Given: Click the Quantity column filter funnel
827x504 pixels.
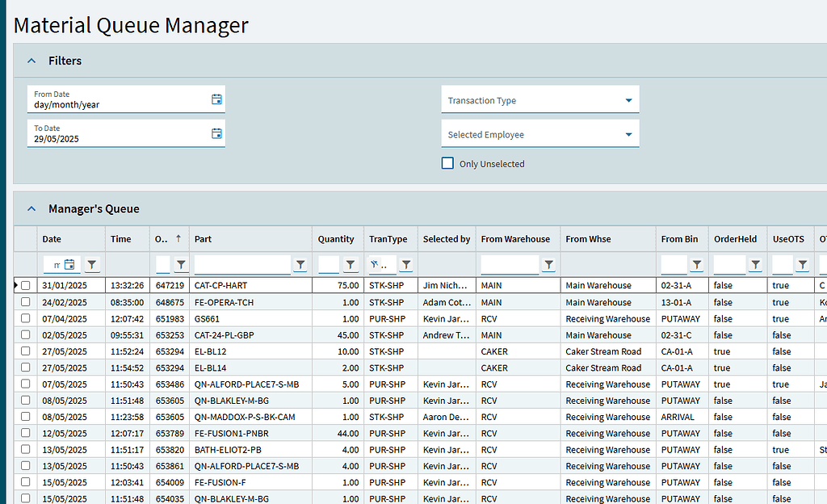Looking at the screenshot, I should click(351, 264).
